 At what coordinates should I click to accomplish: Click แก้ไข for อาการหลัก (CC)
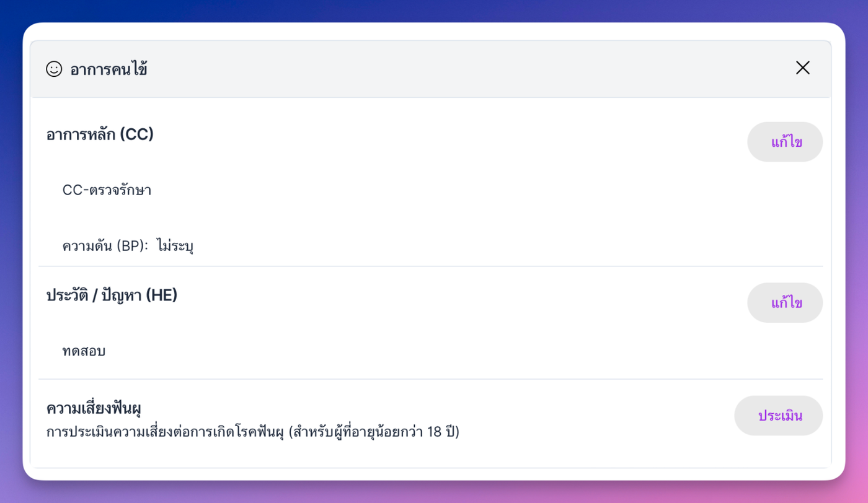(785, 142)
